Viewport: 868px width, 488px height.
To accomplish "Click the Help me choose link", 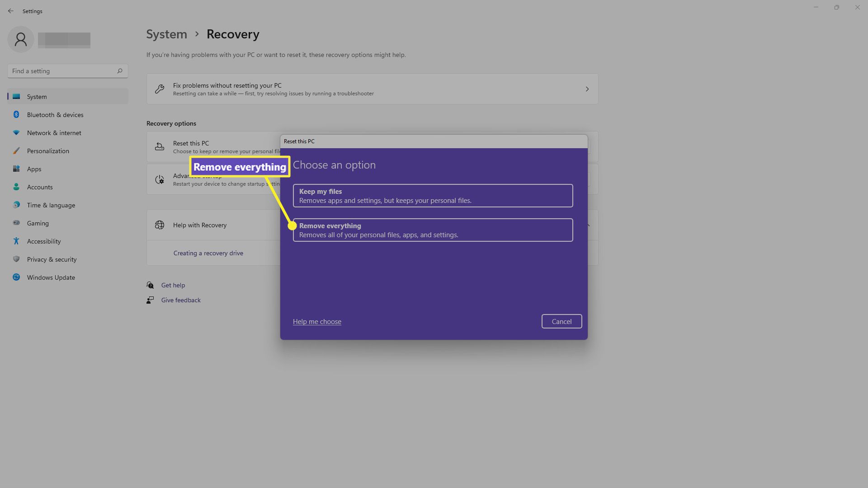I will (x=316, y=321).
